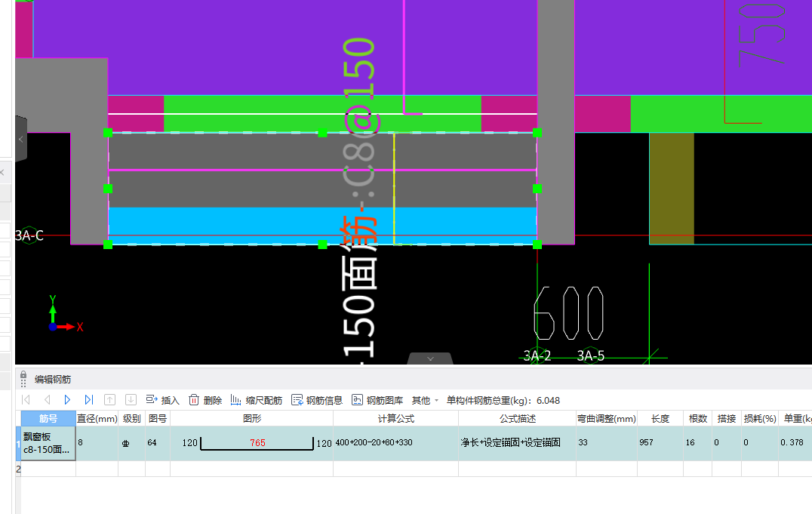Expand the left side panel arrow

pyautogui.click(x=20, y=139)
